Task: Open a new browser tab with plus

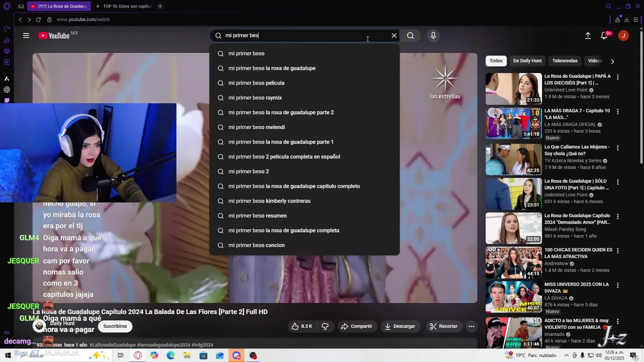Action: coord(160,7)
